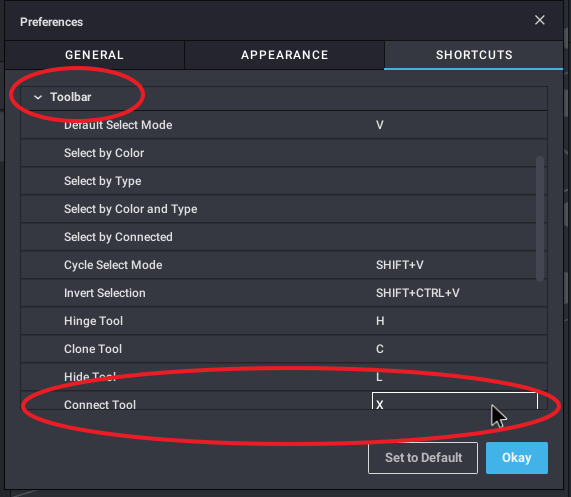Click the Invert Selection shortcut value
The image size is (571, 497).
click(x=418, y=293)
